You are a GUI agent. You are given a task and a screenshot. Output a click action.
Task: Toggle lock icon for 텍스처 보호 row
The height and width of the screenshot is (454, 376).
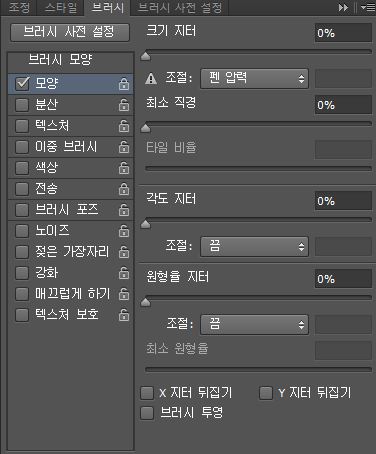(124, 315)
